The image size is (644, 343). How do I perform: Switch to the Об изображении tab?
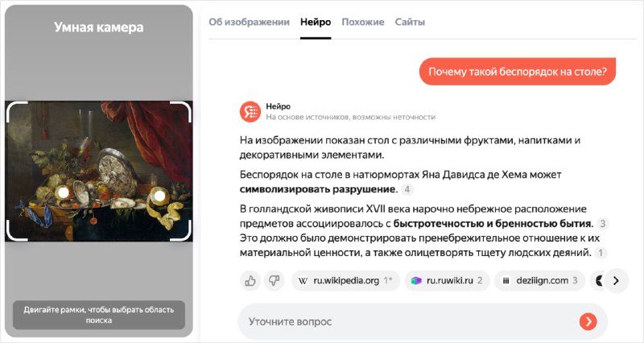click(249, 23)
